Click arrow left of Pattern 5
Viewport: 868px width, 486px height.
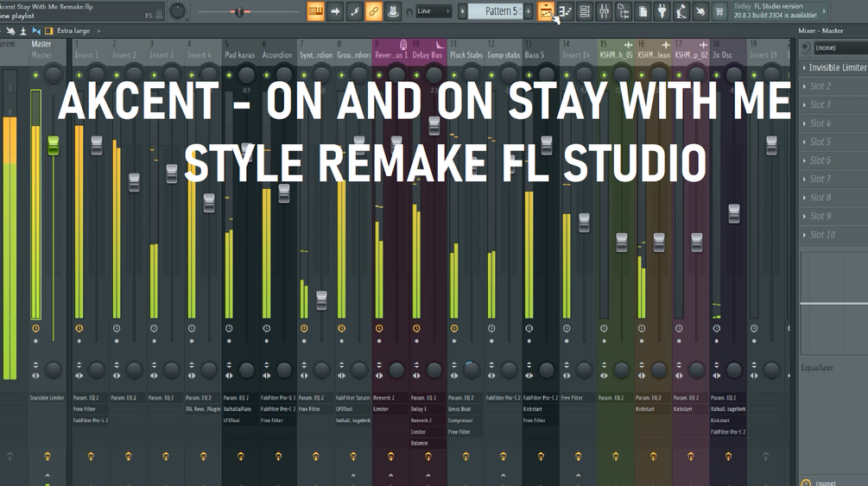tap(462, 11)
